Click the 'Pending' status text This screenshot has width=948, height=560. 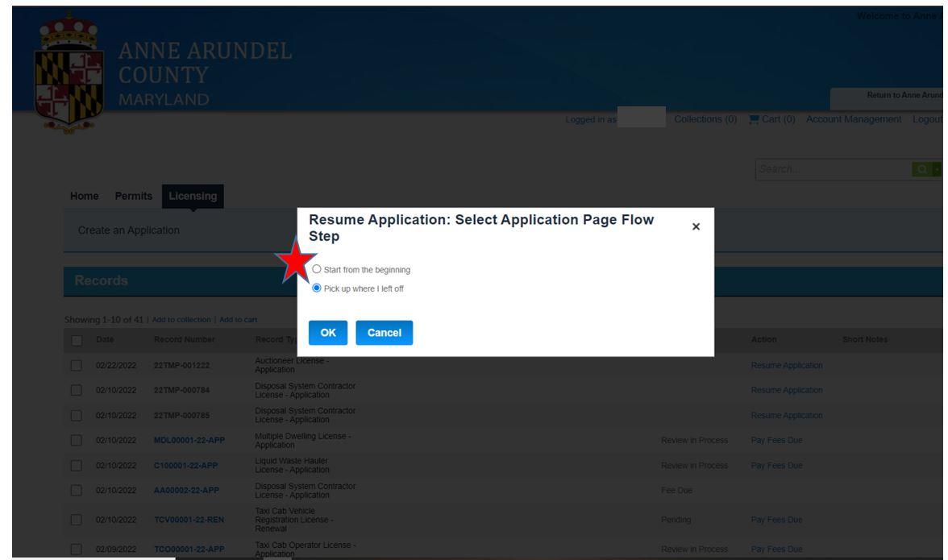coord(676,520)
